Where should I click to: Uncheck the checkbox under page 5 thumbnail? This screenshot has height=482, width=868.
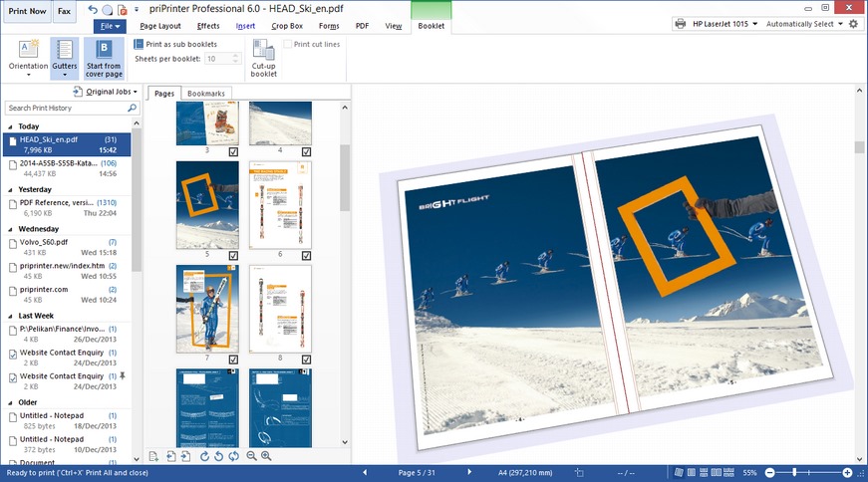[233, 256]
